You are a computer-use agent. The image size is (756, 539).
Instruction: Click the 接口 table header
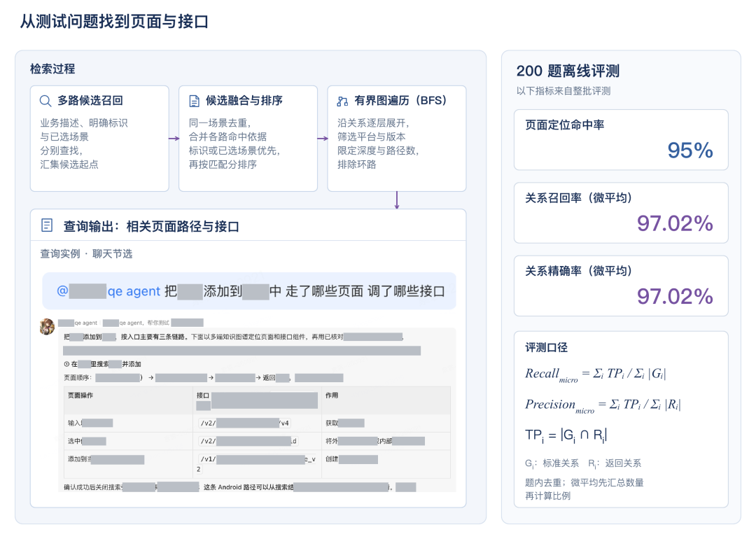(x=203, y=395)
